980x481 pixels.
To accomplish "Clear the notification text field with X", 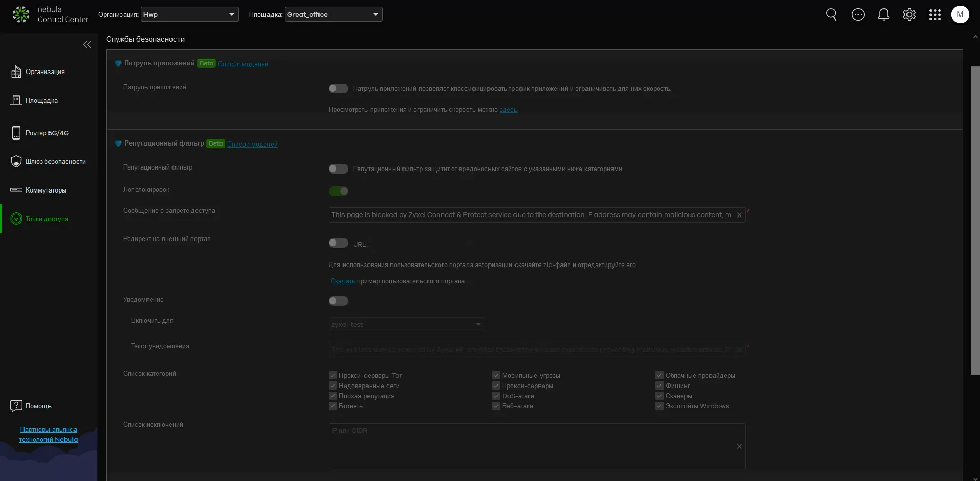I will [x=739, y=350].
